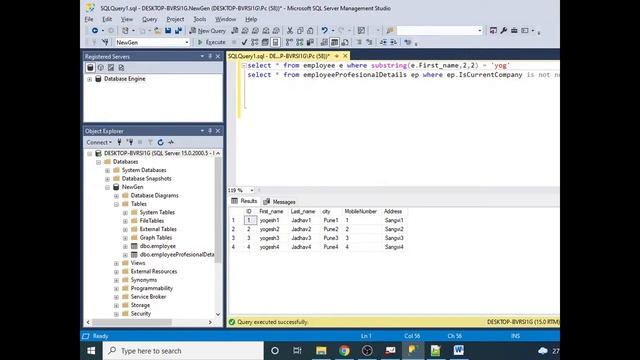Expand Database Engine in Registered Servers
Image resolution: width=640 pixels, height=360 pixels.
[89, 79]
